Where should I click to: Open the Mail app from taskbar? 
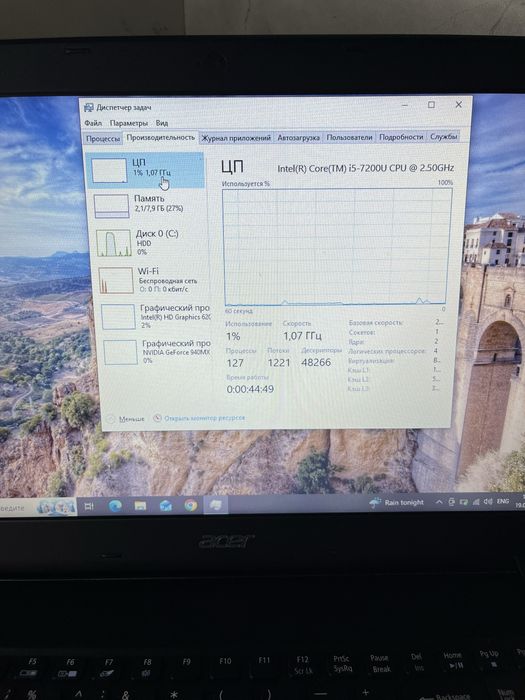pos(166,506)
